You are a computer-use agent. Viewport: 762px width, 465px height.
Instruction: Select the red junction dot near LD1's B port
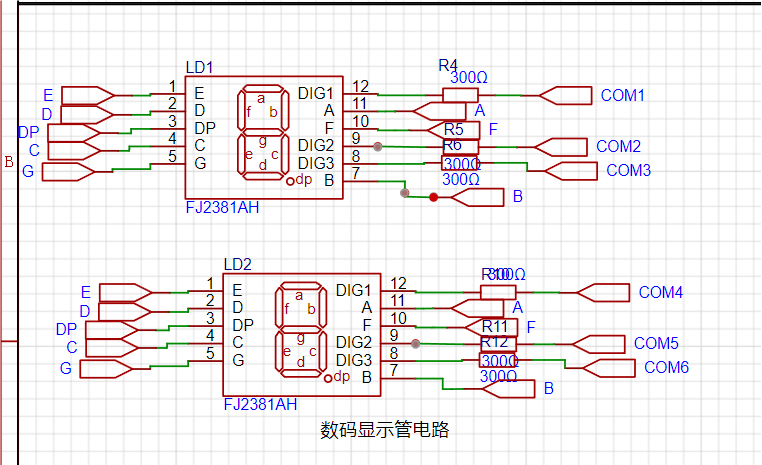click(x=433, y=197)
